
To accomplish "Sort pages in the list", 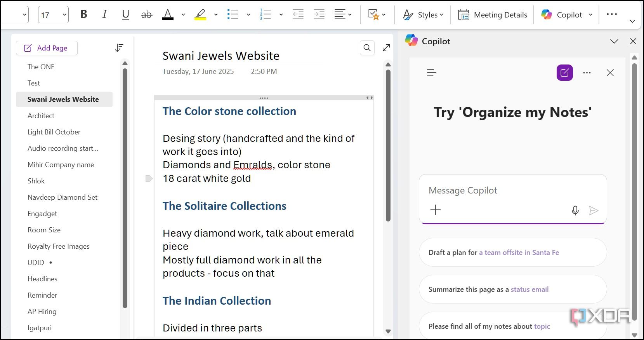I will [x=119, y=48].
